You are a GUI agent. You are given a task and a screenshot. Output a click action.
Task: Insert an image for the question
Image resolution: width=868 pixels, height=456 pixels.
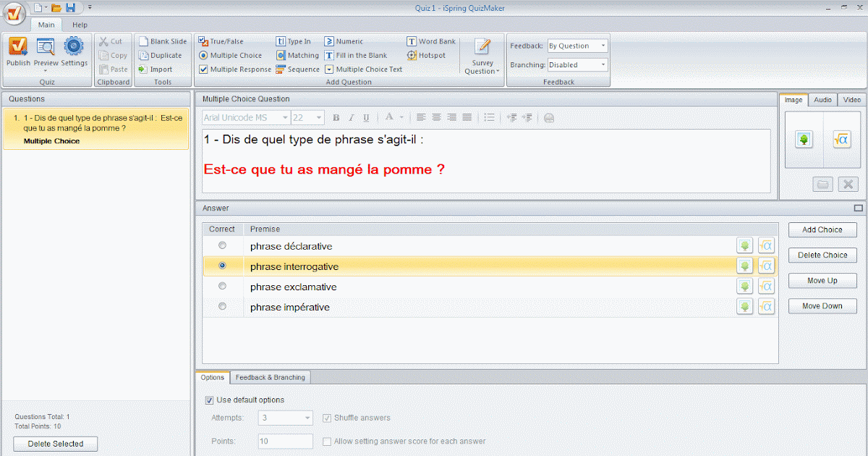(804, 139)
